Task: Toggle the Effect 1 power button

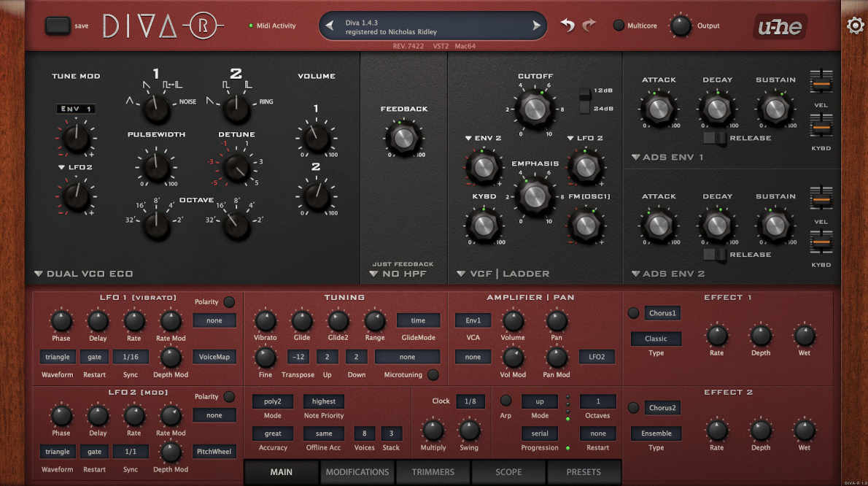Action: tap(634, 313)
